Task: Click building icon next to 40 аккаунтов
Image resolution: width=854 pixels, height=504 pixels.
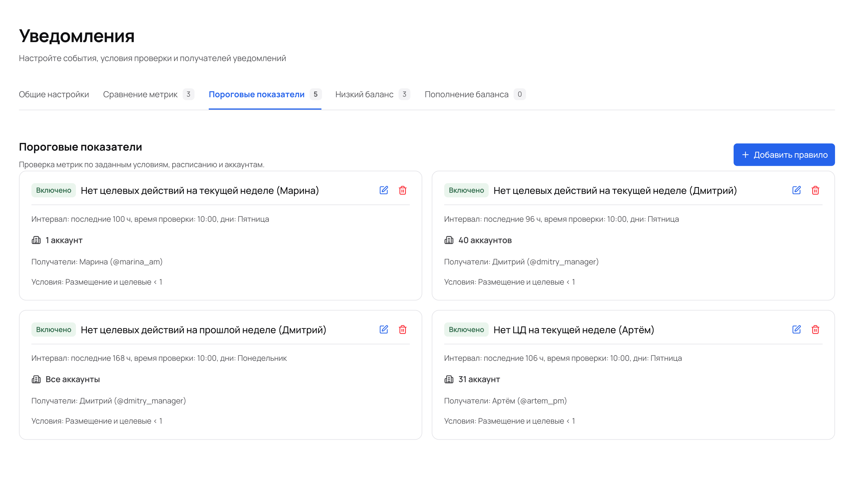Action: pyautogui.click(x=449, y=240)
